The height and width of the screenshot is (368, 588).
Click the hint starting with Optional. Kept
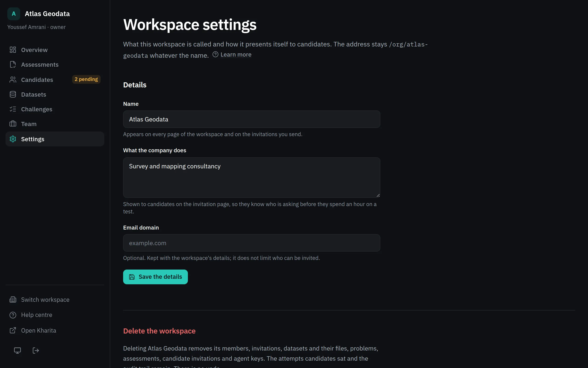(221, 258)
